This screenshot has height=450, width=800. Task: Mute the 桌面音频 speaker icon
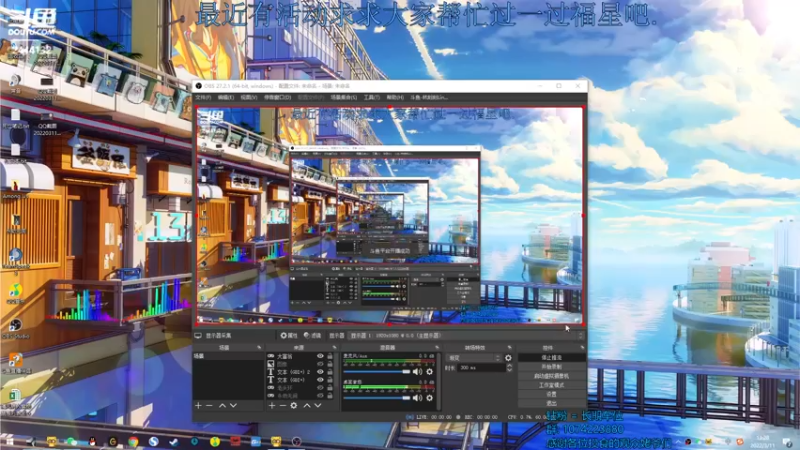click(x=417, y=397)
